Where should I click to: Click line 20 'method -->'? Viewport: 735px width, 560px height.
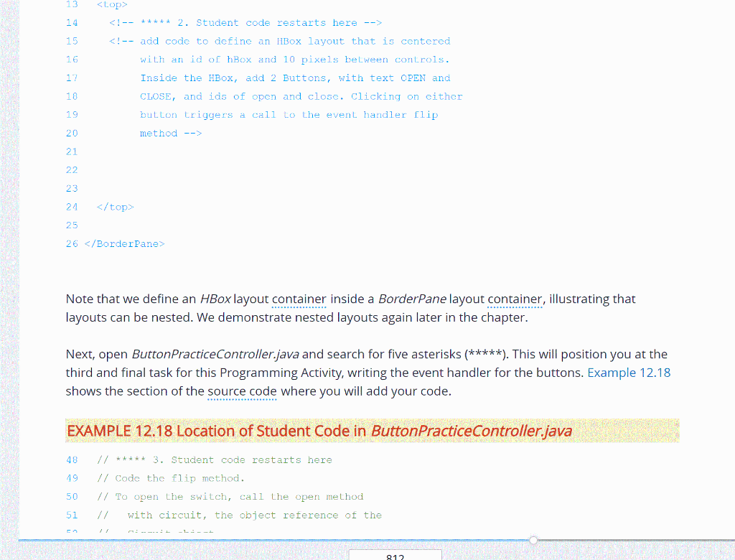coord(171,134)
